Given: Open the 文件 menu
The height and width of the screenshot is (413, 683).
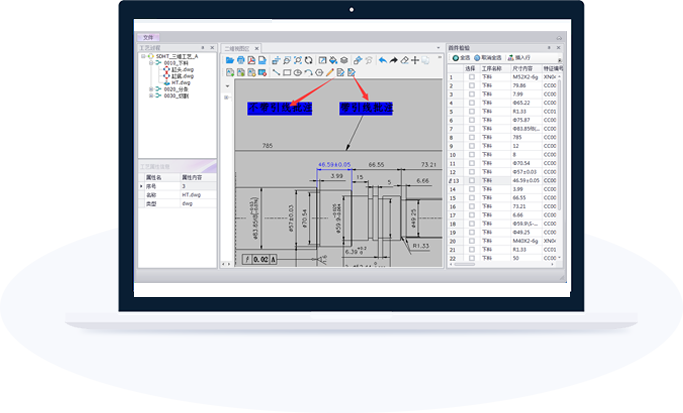Looking at the screenshot, I should [x=149, y=37].
